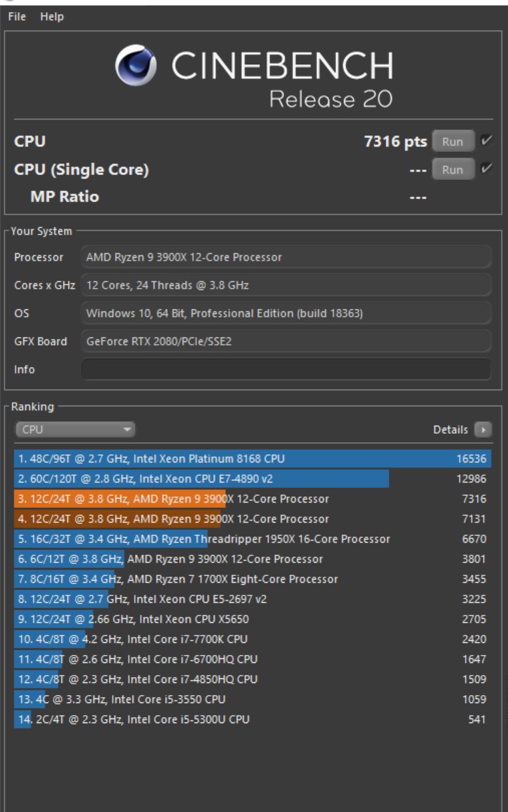Select the Threadripper 1950X ranking row

(x=253, y=539)
